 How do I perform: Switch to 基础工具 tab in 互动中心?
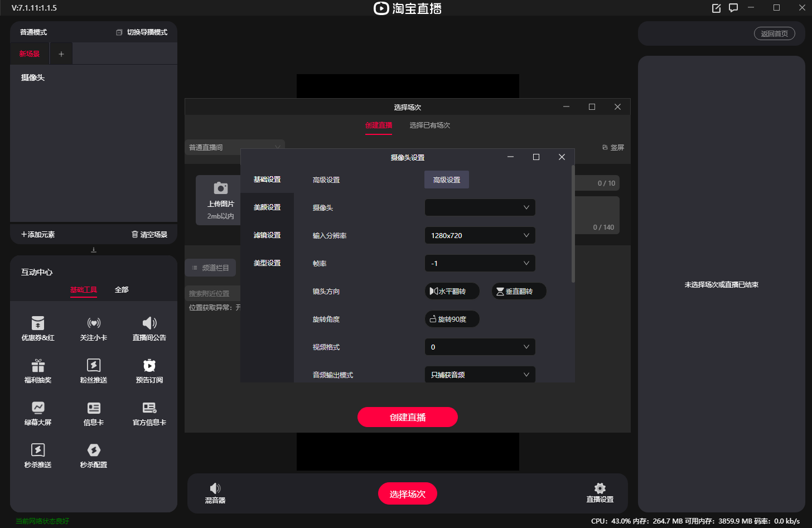[x=84, y=290]
